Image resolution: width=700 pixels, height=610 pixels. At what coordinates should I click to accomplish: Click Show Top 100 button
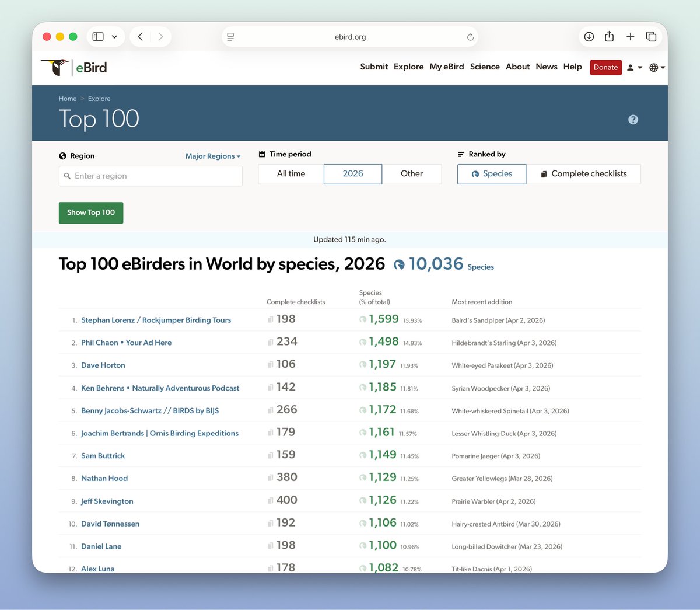click(91, 212)
